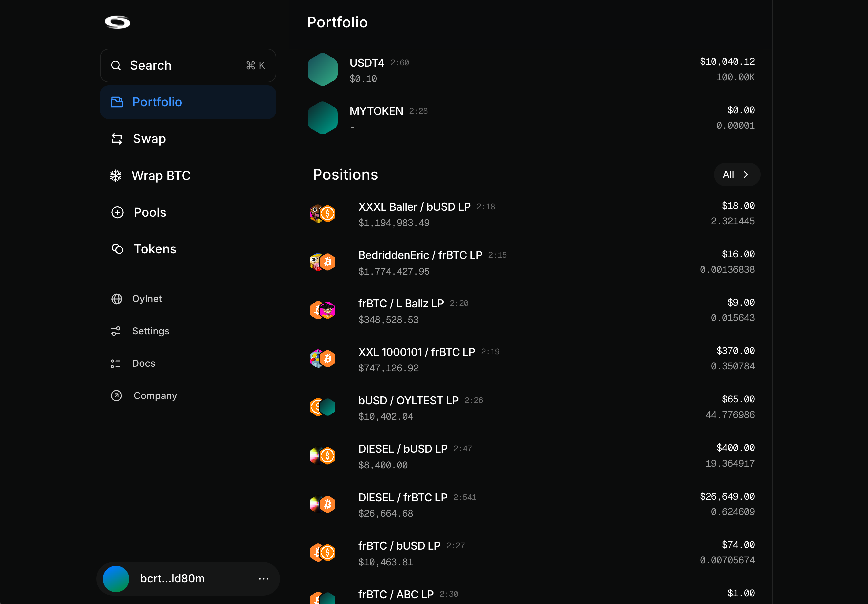This screenshot has width=868, height=604.
Task: Click XXL 1000101 / frBTC pair icon
Action: click(x=323, y=359)
